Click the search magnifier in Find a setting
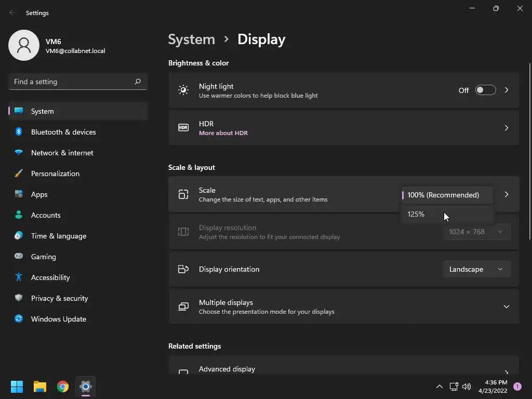Viewport: 532px width, 399px height. tap(138, 82)
